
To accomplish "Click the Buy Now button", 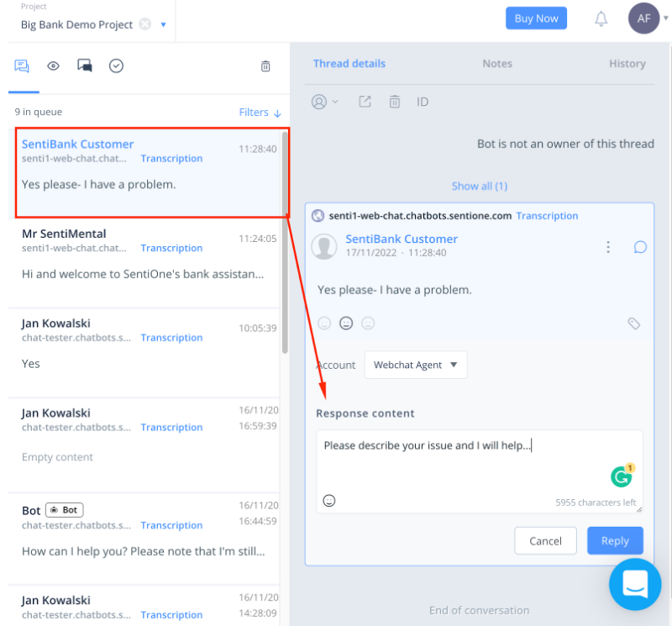I will click(x=536, y=18).
